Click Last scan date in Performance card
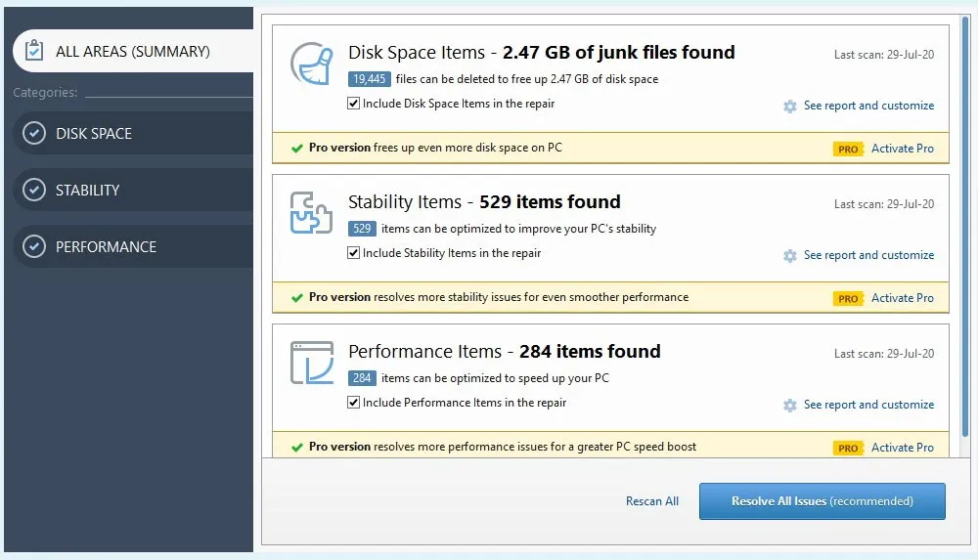Image resolution: width=978 pixels, height=560 pixels. (x=884, y=354)
